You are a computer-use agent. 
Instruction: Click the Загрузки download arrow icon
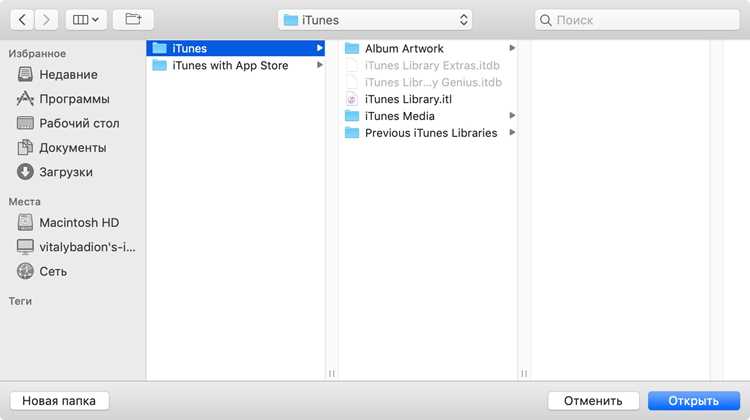click(x=25, y=172)
